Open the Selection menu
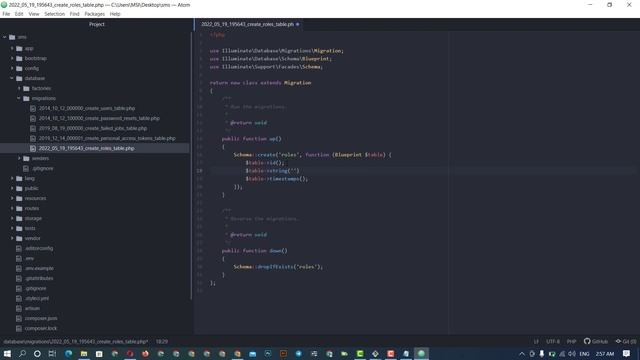The image size is (640, 360). click(54, 14)
